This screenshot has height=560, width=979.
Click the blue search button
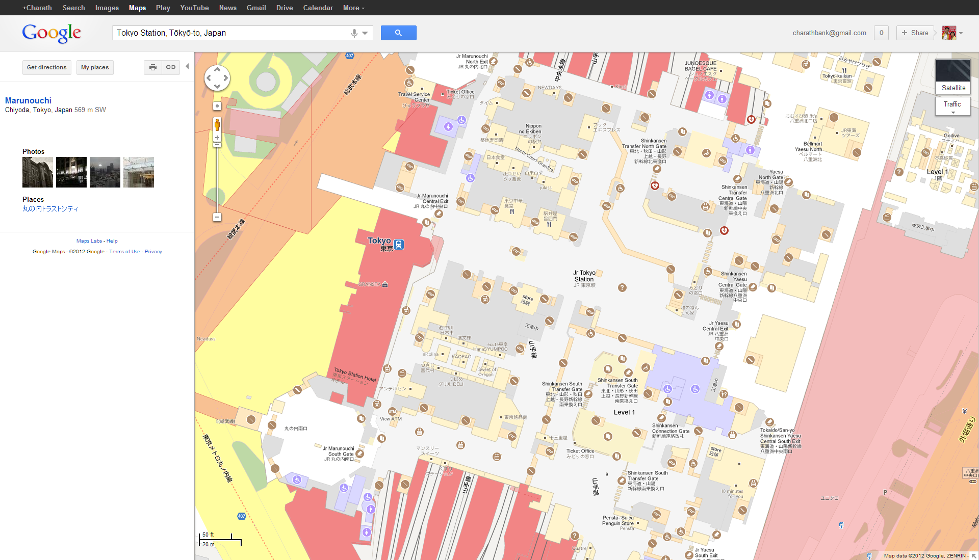point(398,33)
